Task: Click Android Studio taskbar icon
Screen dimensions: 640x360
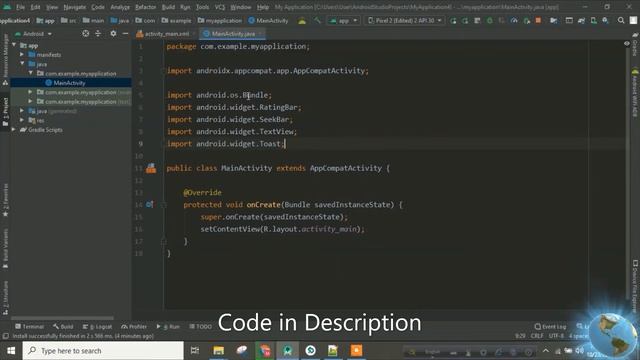Action: (287, 351)
